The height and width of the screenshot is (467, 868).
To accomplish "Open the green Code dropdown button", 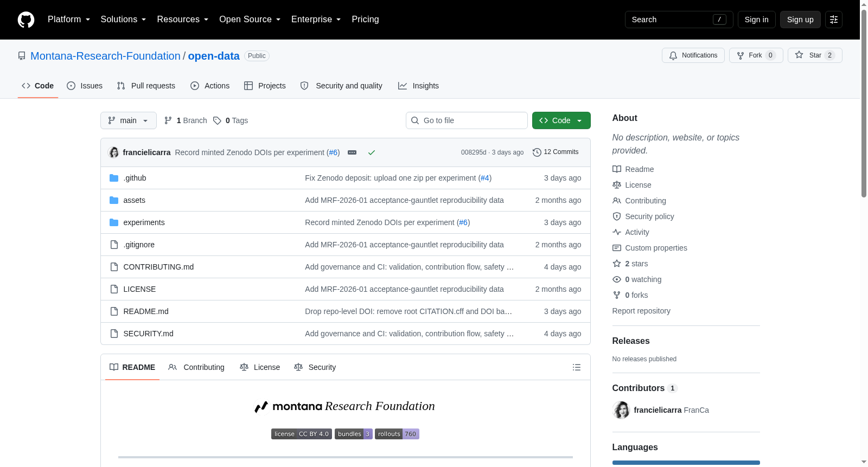I will (x=561, y=120).
